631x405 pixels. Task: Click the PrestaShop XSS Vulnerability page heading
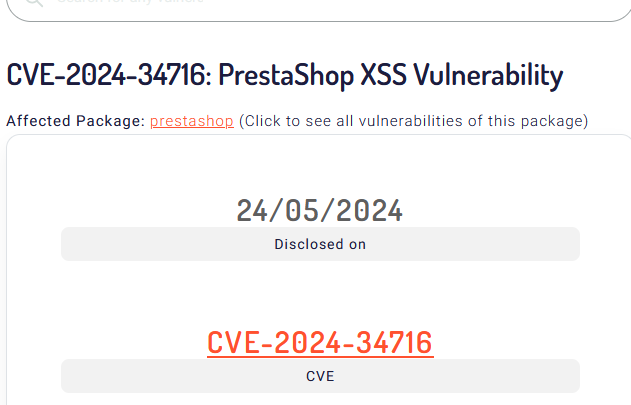click(285, 75)
